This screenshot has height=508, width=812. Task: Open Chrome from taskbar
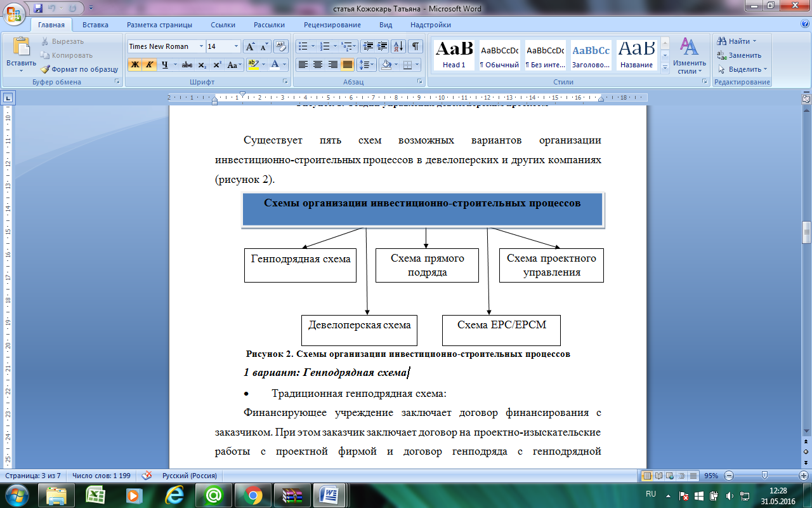(x=253, y=495)
